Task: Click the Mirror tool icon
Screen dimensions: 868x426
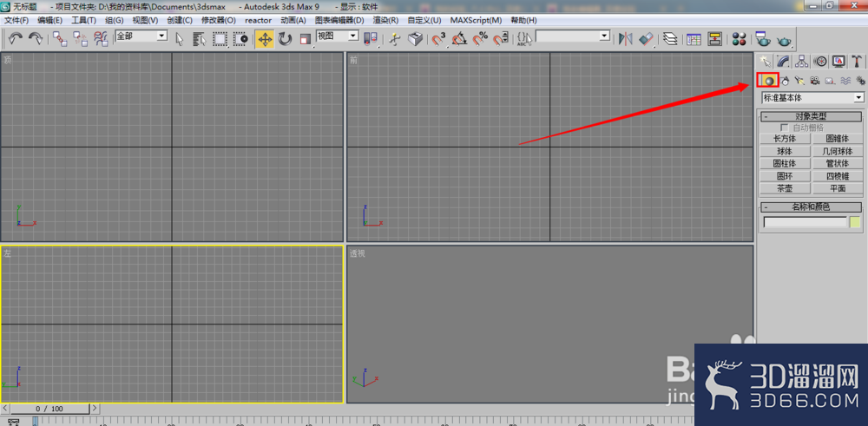Action: [626, 39]
